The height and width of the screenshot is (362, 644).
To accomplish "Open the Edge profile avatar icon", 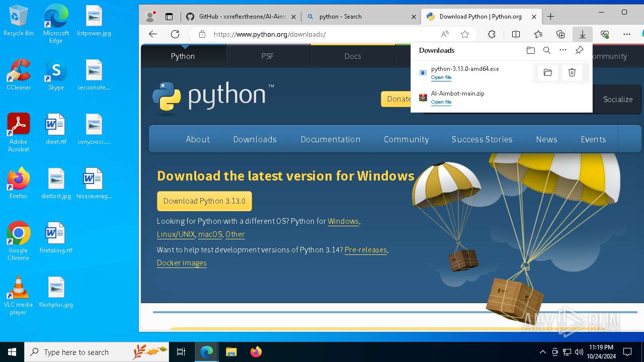I will click(150, 17).
